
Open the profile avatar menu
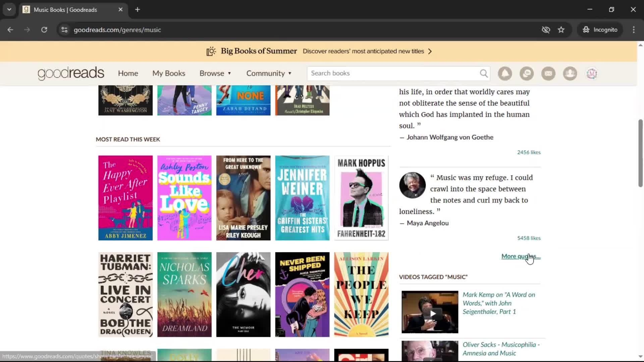[x=592, y=73]
